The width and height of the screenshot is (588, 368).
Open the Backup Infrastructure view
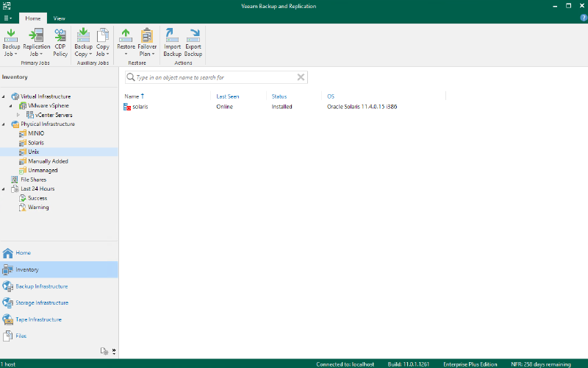pos(59,286)
